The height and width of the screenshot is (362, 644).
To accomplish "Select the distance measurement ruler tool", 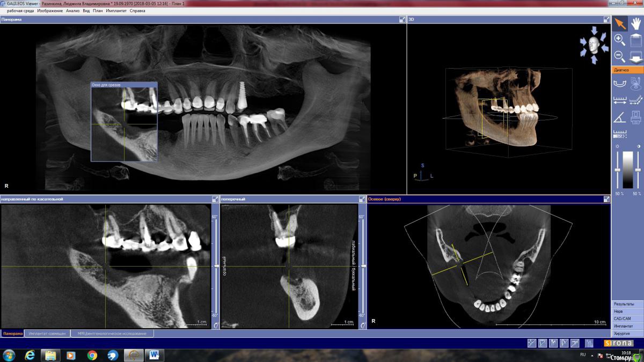I will [619, 100].
